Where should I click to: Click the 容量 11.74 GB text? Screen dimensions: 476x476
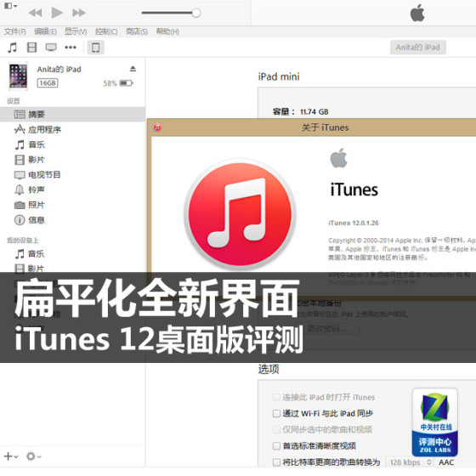[301, 111]
